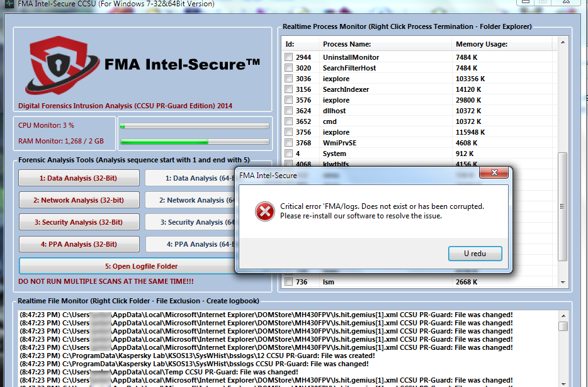Select the SearchIndexer process name
This screenshot has height=387, width=588.
[x=346, y=89]
